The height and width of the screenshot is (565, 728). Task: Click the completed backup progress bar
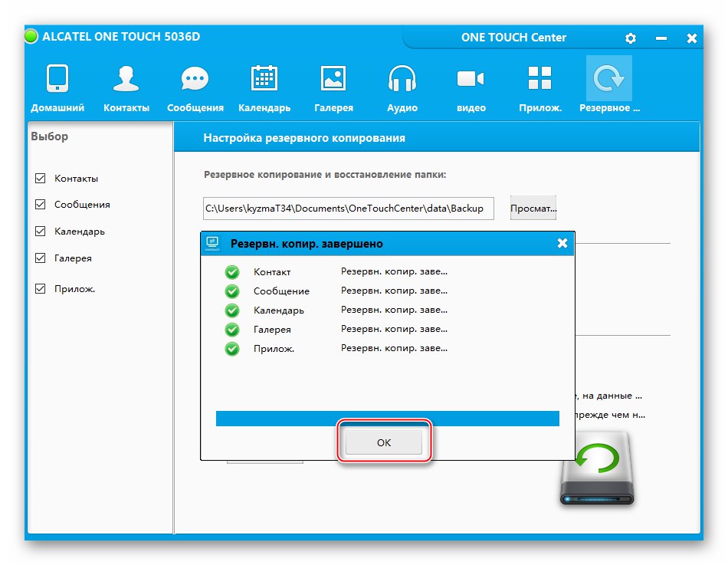click(x=387, y=418)
